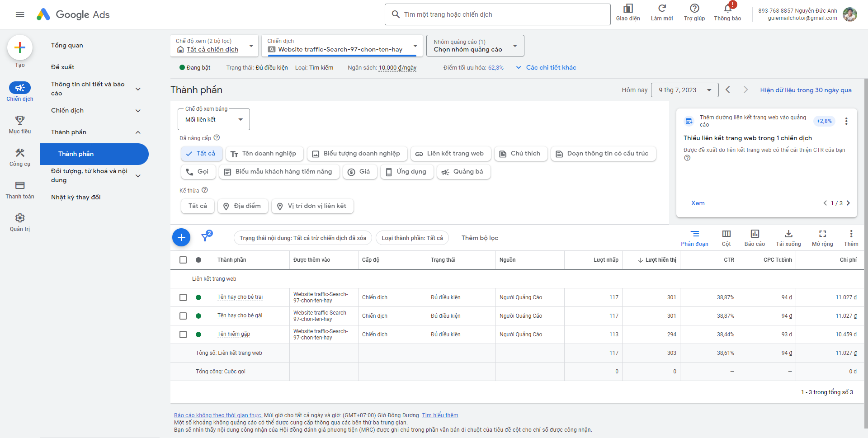Click the campaign search input field

coord(497,14)
